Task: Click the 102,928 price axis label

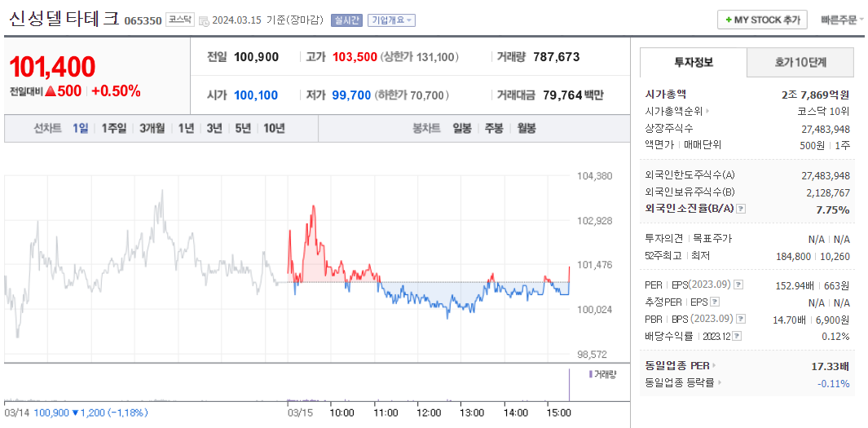Action: 594,220
